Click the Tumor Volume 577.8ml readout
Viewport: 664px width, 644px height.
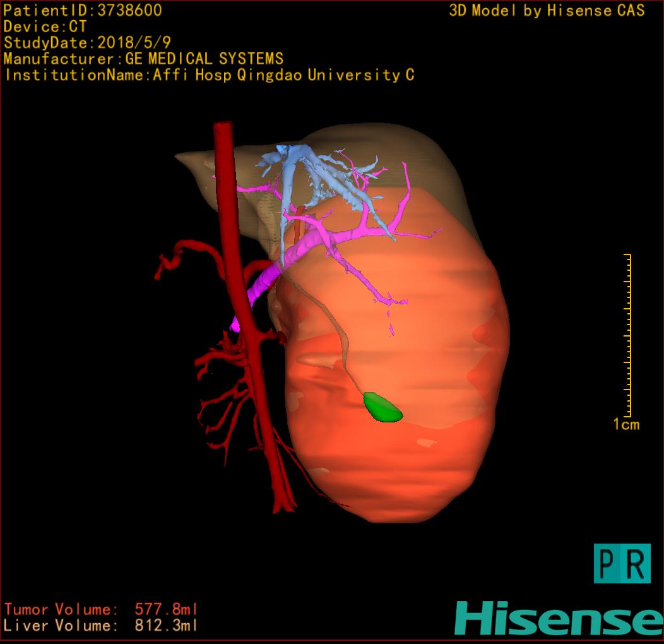(x=101, y=610)
